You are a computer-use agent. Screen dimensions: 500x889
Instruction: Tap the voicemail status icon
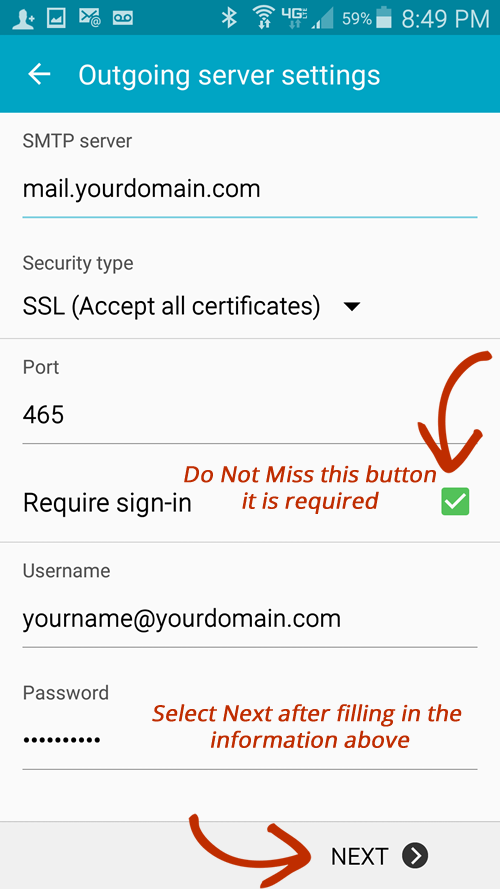(x=122, y=19)
